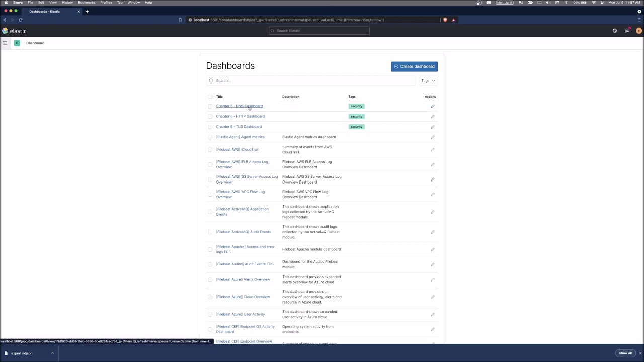The height and width of the screenshot is (362, 644).
Task: Click the Create dashboard button
Action: [415, 66]
